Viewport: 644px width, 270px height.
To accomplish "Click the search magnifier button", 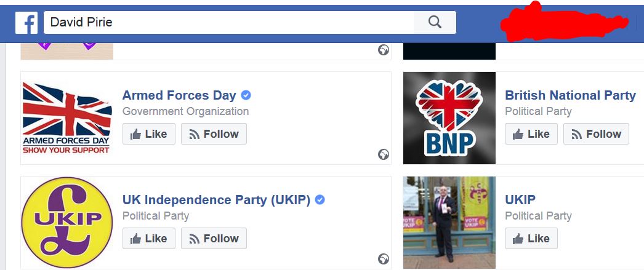I will coord(435,23).
